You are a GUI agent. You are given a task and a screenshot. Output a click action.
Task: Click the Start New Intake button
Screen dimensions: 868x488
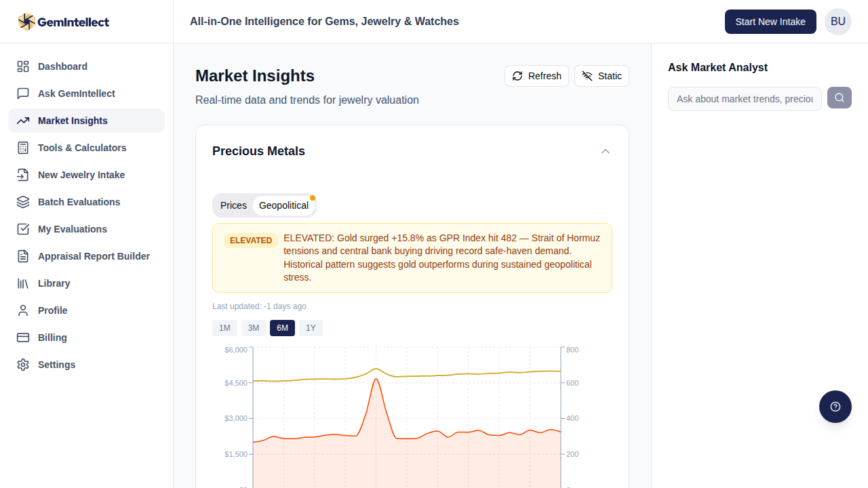point(770,22)
